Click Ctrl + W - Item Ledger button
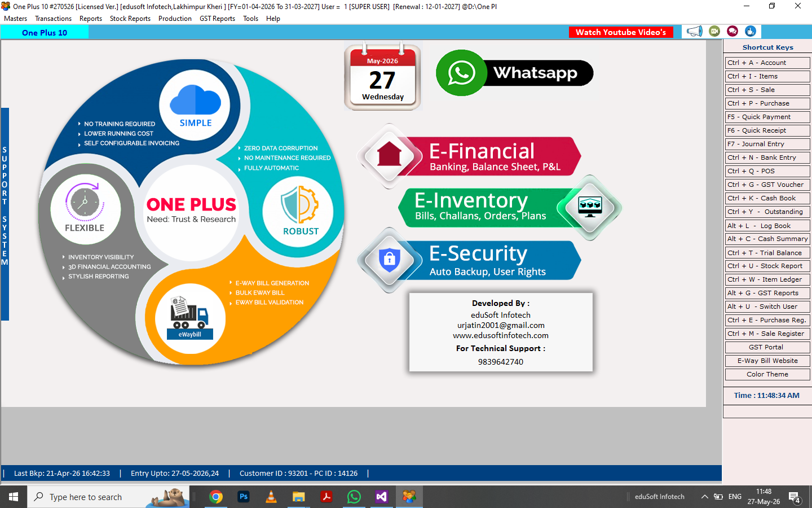Screen dimensions: 812x508 767,279
